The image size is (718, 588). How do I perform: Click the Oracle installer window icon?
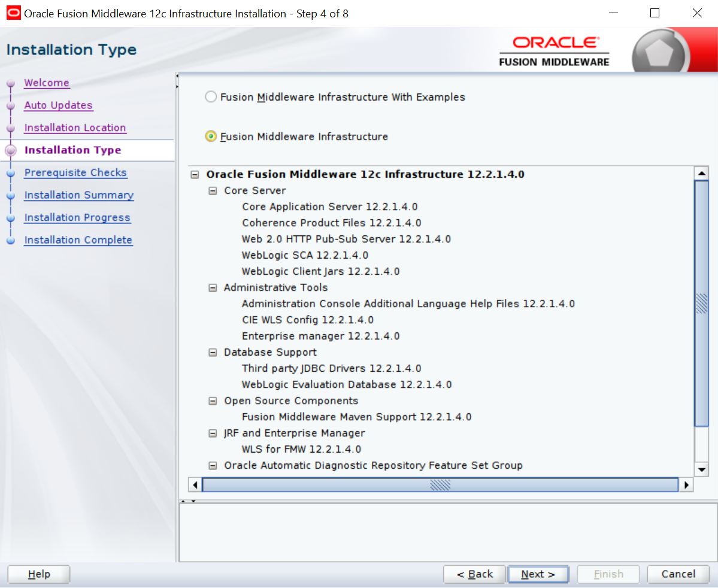coord(13,13)
